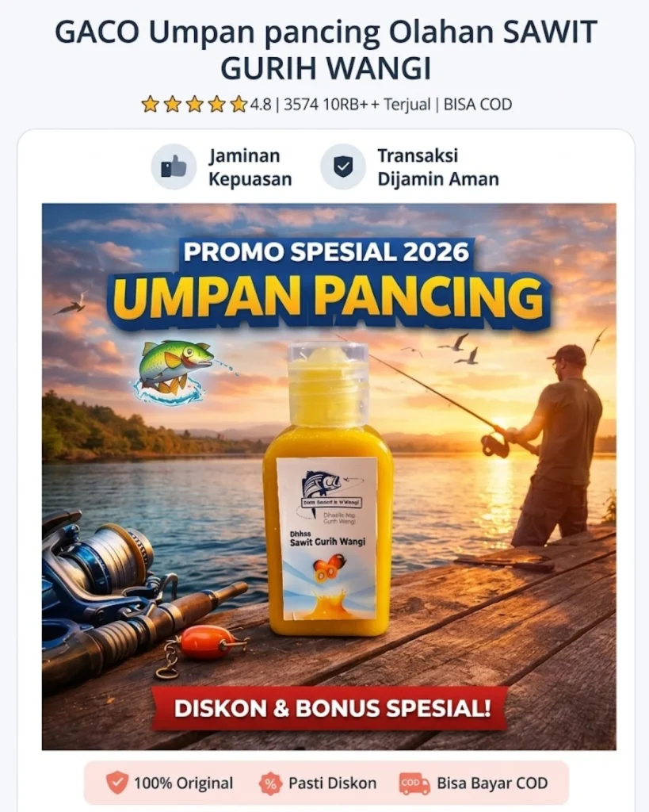Open the GACO Umpan pancing product title
Image resolution: width=649 pixels, height=812 pixels.
tap(326, 50)
